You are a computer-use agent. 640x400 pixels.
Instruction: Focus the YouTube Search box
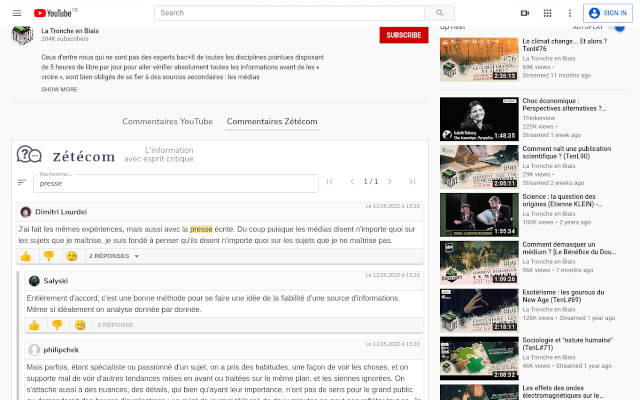pos(289,13)
